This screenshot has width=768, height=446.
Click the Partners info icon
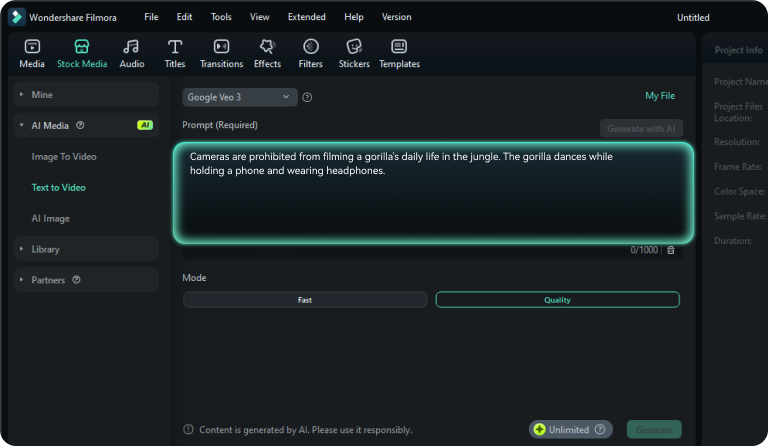(x=76, y=280)
